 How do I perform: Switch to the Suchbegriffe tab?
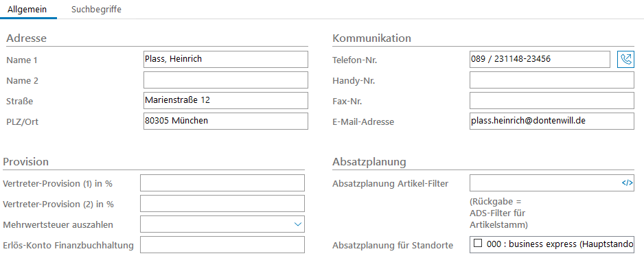tap(96, 10)
